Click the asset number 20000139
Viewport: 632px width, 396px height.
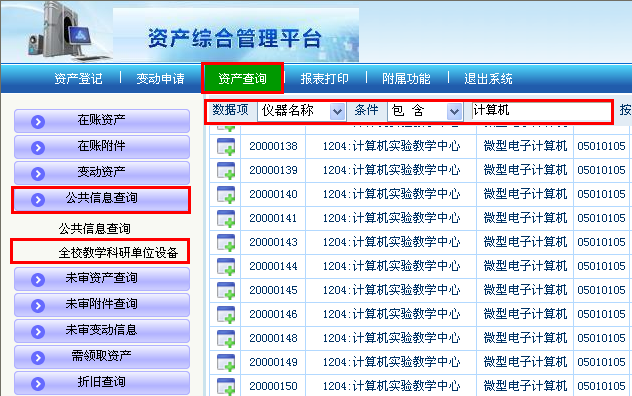(273, 170)
